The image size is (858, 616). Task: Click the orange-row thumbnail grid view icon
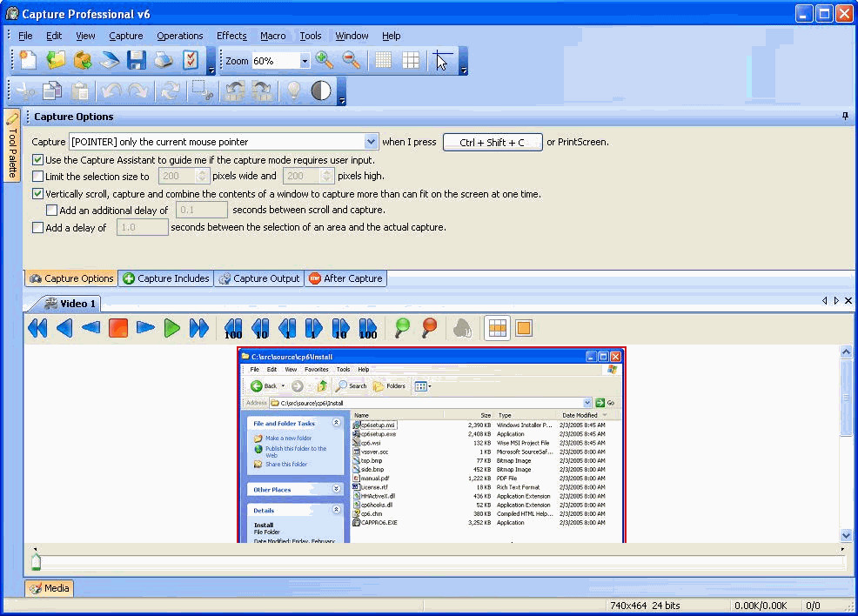coord(497,328)
